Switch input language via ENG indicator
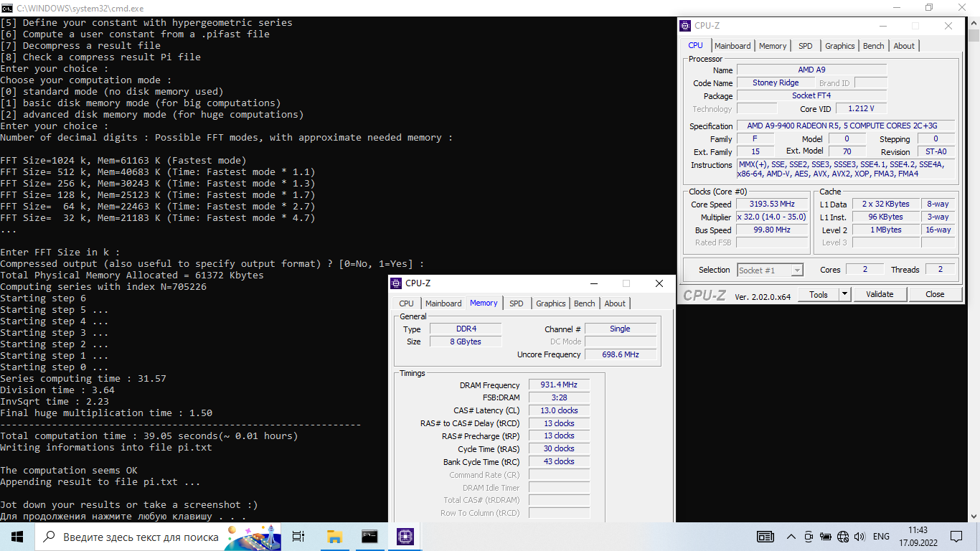980x551 pixels. coord(881,537)
